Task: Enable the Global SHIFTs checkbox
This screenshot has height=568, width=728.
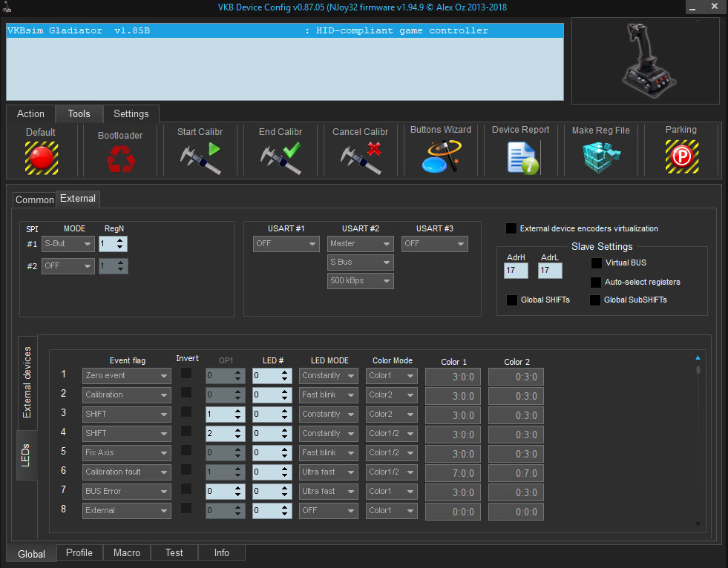Action: pyautogui.click(x=511, y=300)
